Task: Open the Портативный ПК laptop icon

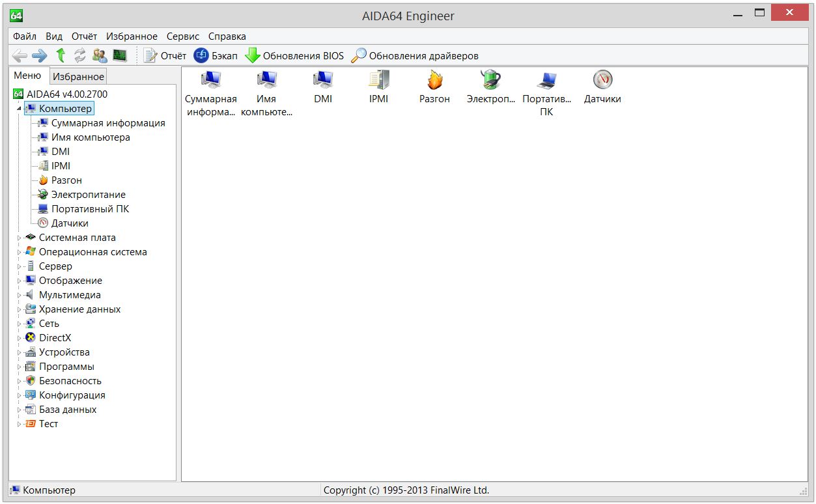Action: point(547,93)
